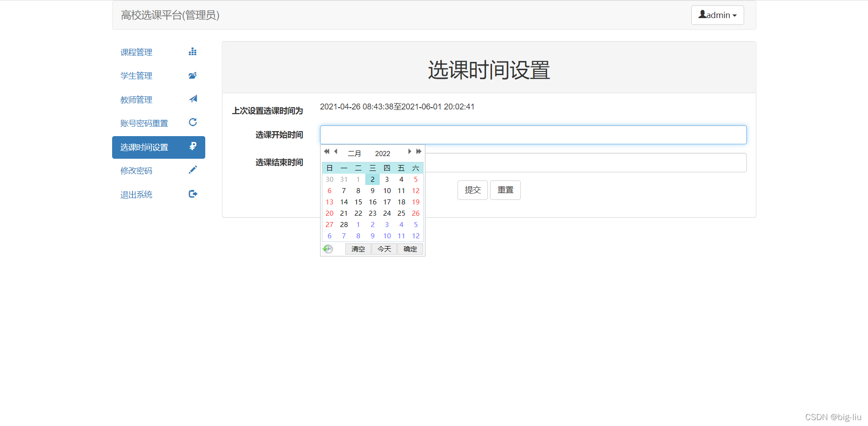This screenshot has height=426, width=868.
Task: Open 修改密码 menu item
Action: coord(159,170)
